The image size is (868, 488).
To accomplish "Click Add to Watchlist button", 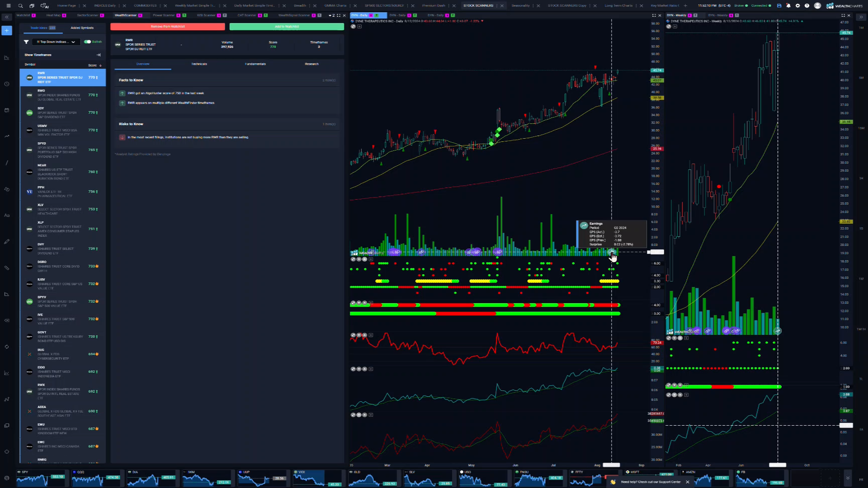I will tap(287, 27).
